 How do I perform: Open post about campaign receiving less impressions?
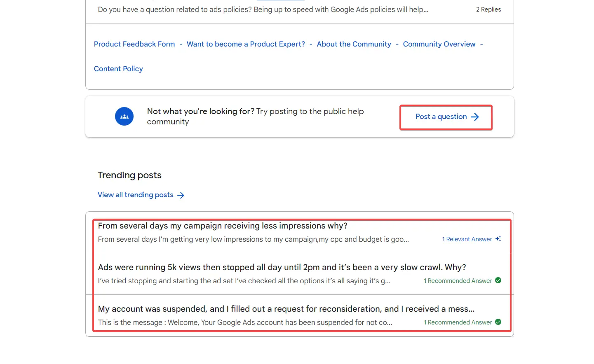pos(223,226)
